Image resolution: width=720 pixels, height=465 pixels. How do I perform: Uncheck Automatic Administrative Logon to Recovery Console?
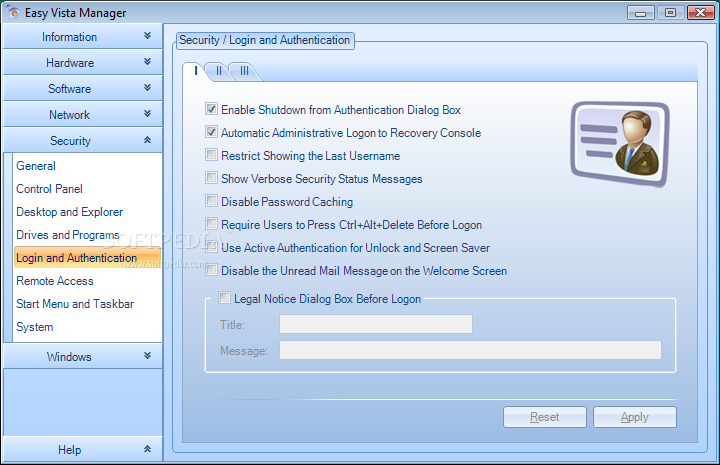(211, 132)
